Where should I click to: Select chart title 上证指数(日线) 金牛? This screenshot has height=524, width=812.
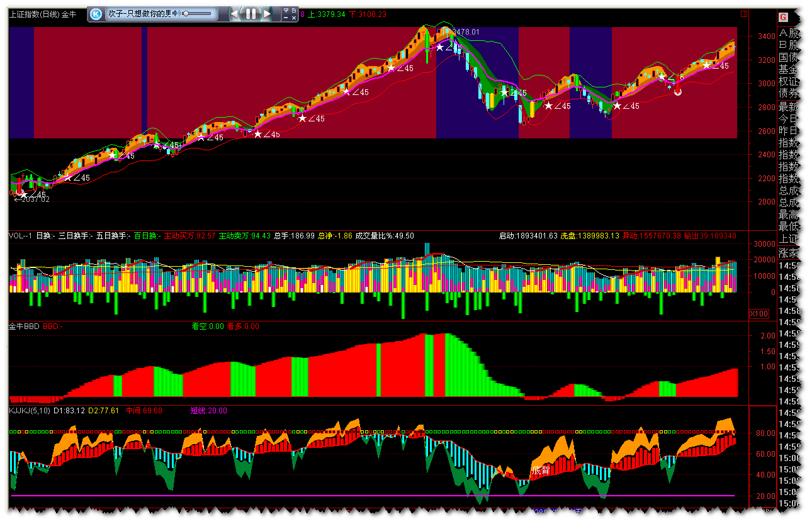[43, 14]
